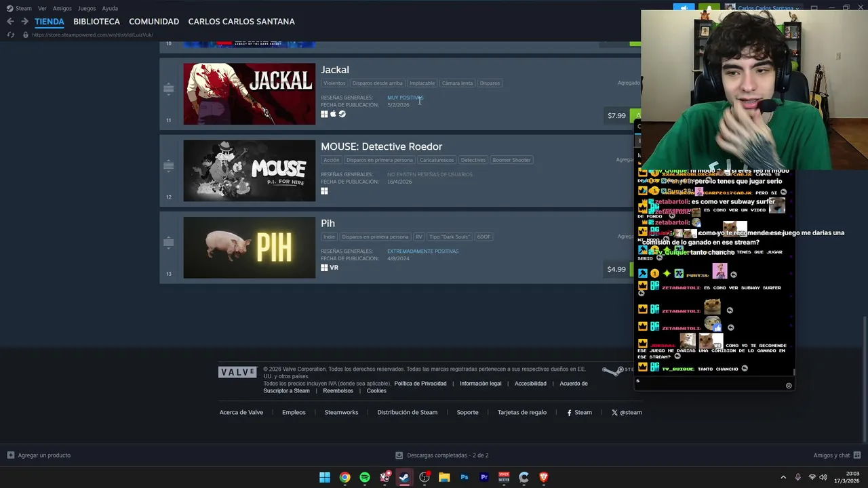Click the macOS platform icon on Jackal
The image size is (868, 488).
(x=333, y=114)
